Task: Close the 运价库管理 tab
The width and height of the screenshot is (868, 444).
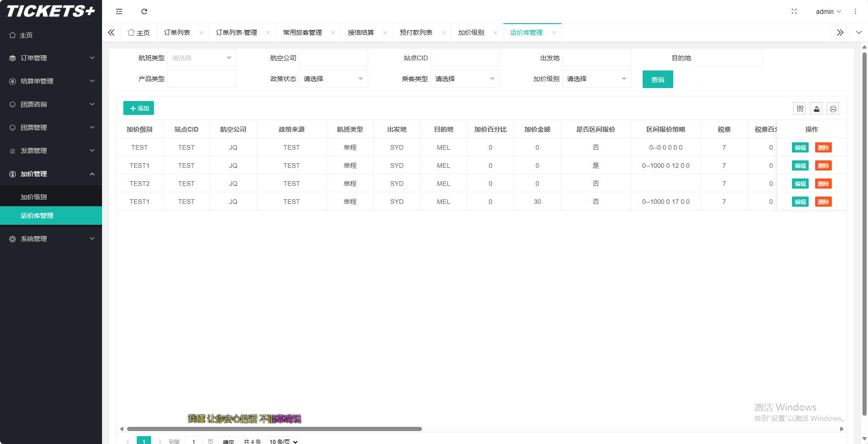Action: (554, 32)
